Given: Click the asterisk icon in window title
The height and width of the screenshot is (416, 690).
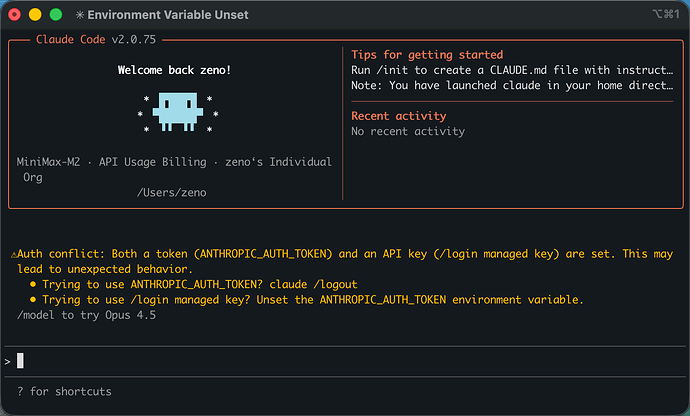Looking at the screenshot, I should tap(80, 15).
